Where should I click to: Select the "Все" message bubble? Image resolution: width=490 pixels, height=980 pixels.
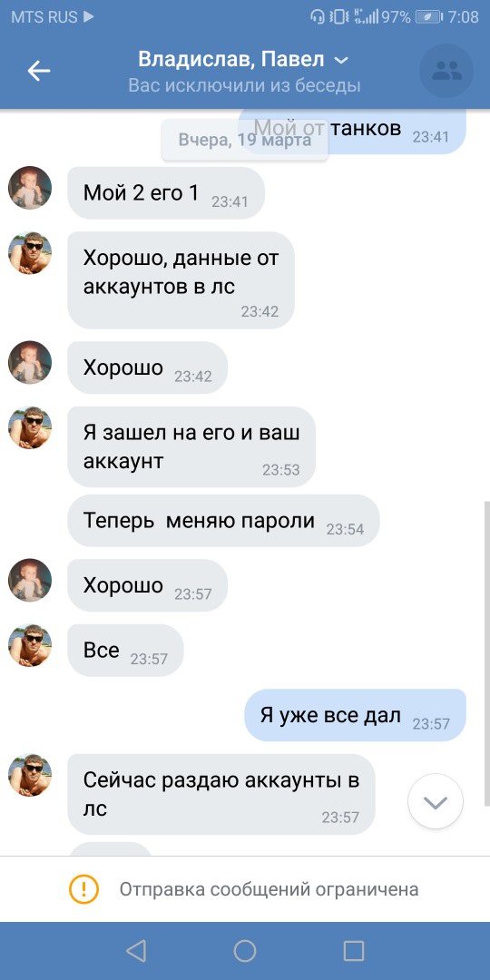pyautogui.click(x=125, y=650)
